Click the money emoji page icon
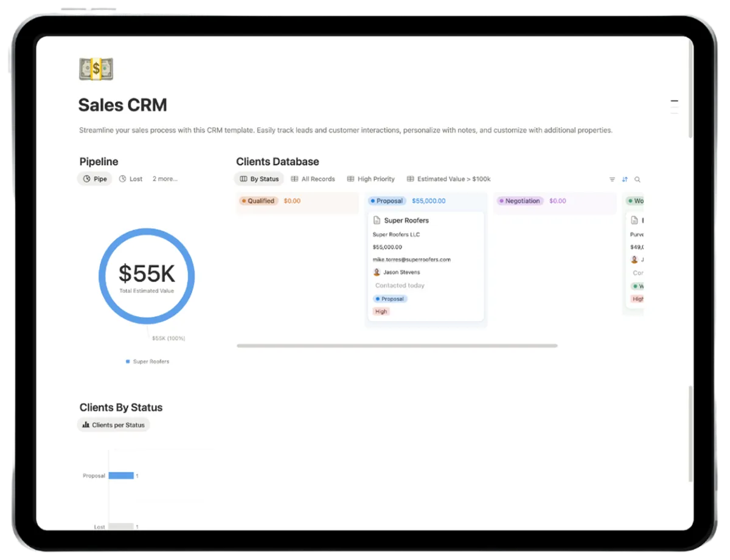Screen dimensions: 730x560 click(x=96, y=69)
